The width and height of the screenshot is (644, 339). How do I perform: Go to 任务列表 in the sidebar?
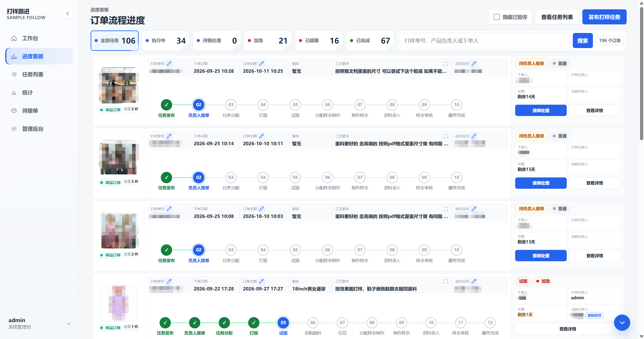coord(39,74)
